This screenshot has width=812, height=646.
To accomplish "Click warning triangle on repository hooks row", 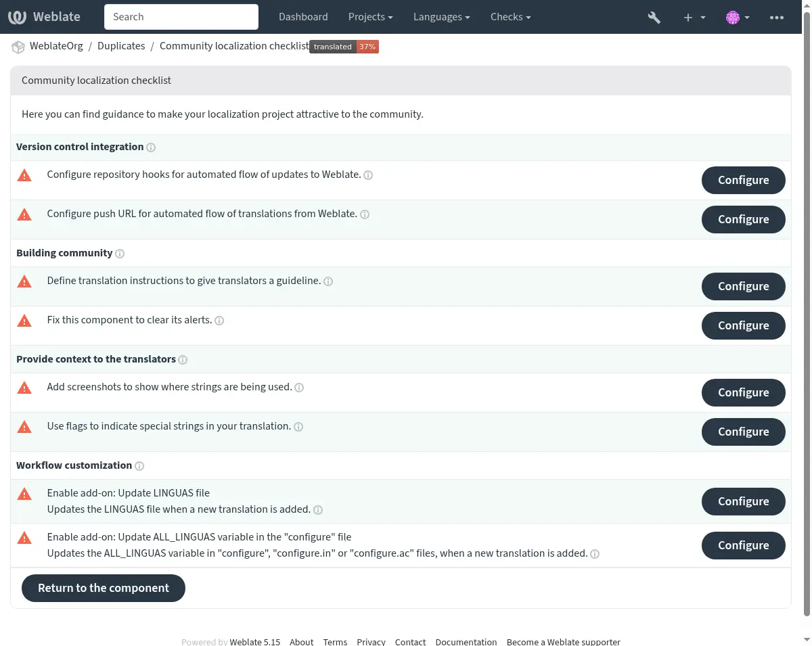I will pyautogui.click(x=24, y=175).
